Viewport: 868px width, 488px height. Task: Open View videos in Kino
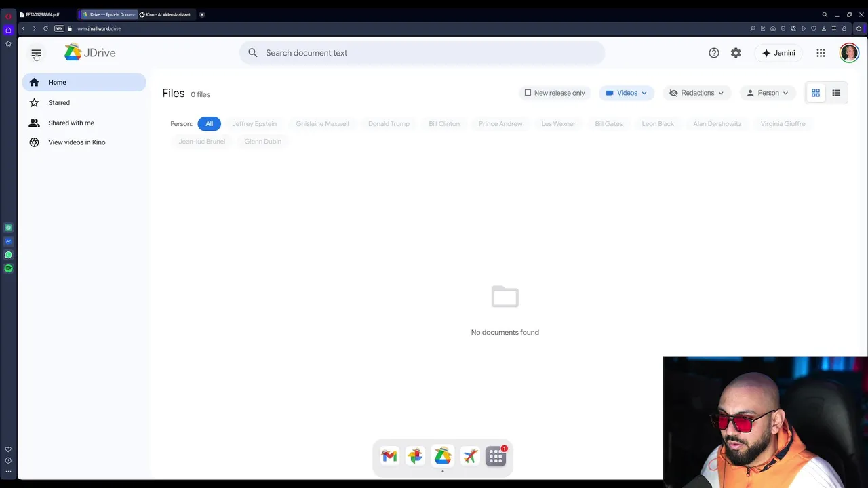pos(84,142)
